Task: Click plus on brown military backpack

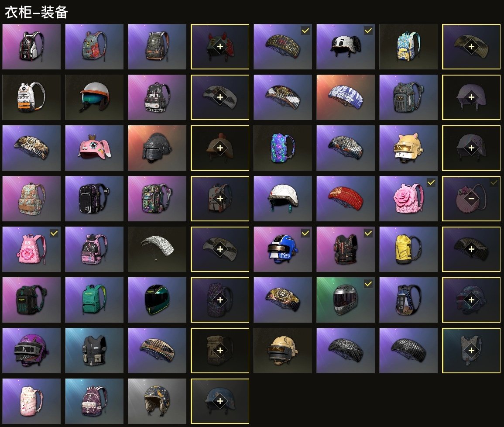Action: coord(220,350)
